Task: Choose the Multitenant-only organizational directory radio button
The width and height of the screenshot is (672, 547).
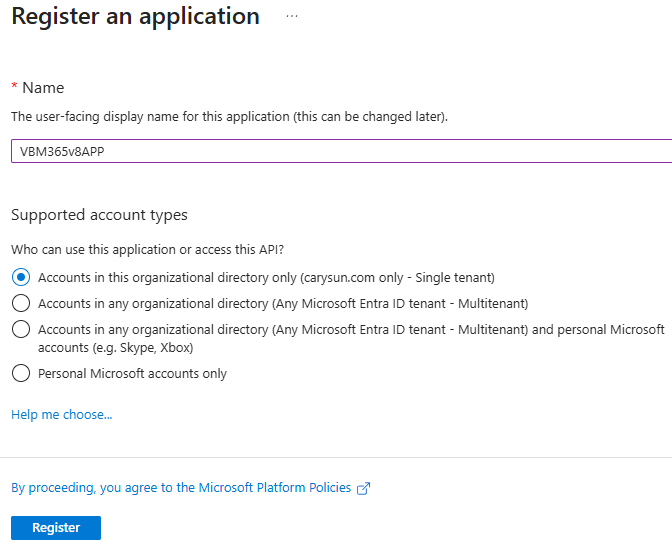Action: click(x=20, y=303)
